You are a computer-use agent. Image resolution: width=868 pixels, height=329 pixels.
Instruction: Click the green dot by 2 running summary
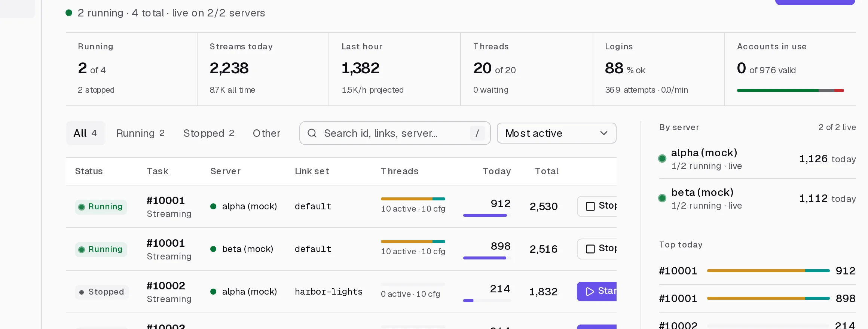click(x=69, y=13)
